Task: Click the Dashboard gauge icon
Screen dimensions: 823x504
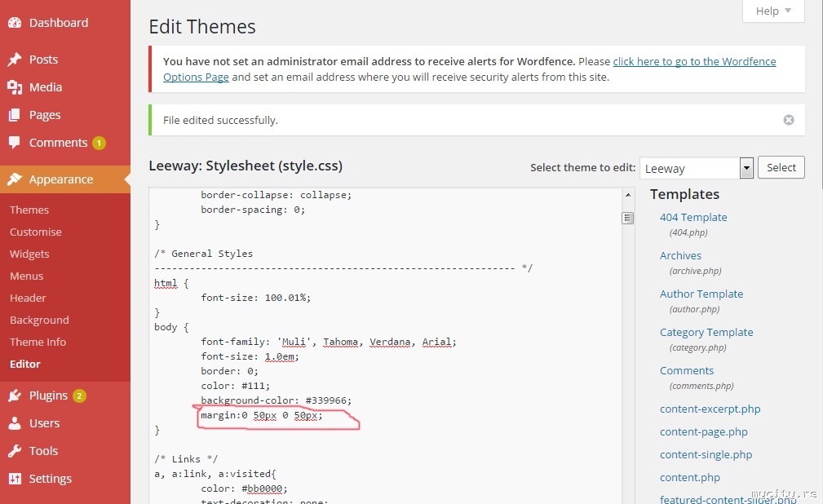Action: click(15, 23)
